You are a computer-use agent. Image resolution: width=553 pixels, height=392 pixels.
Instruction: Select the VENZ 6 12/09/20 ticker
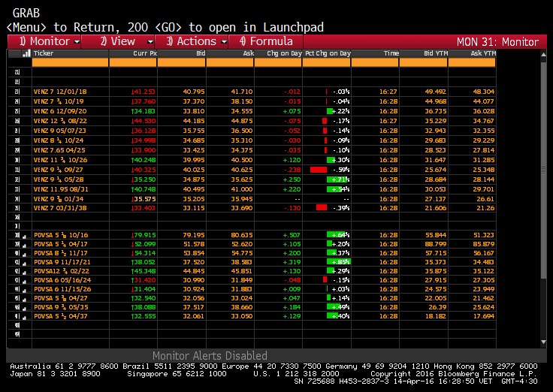tap(57, 110)
